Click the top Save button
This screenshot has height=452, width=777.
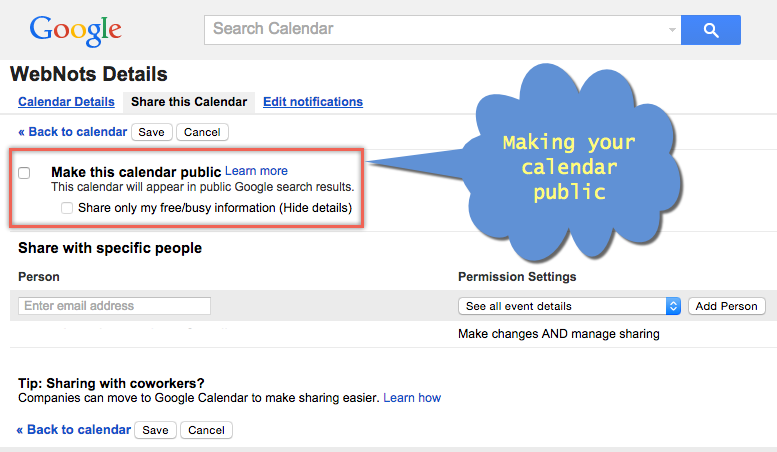pyautogui.click(x=151, y=132)
